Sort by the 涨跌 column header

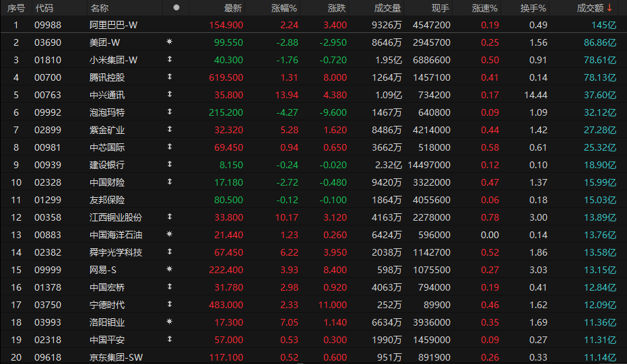tap(337, 8)
